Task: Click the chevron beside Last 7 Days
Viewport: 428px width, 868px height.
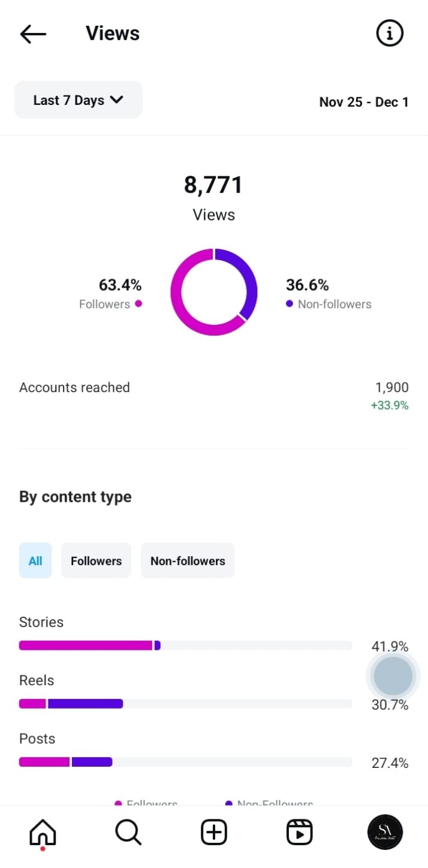Action: click(117, 100)
